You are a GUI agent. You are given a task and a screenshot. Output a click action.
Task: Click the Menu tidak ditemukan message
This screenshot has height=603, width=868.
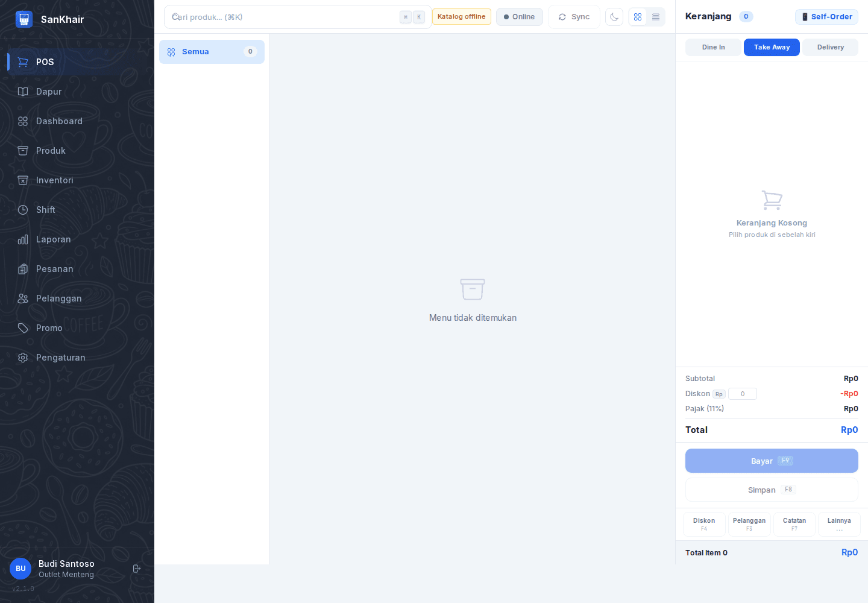(x=473, y=318)
